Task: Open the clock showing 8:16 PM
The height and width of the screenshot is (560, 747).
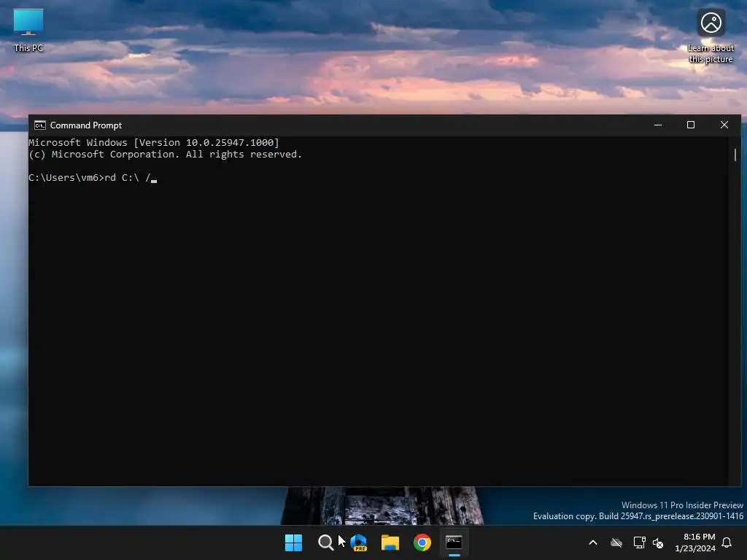Action: (695, 542)
